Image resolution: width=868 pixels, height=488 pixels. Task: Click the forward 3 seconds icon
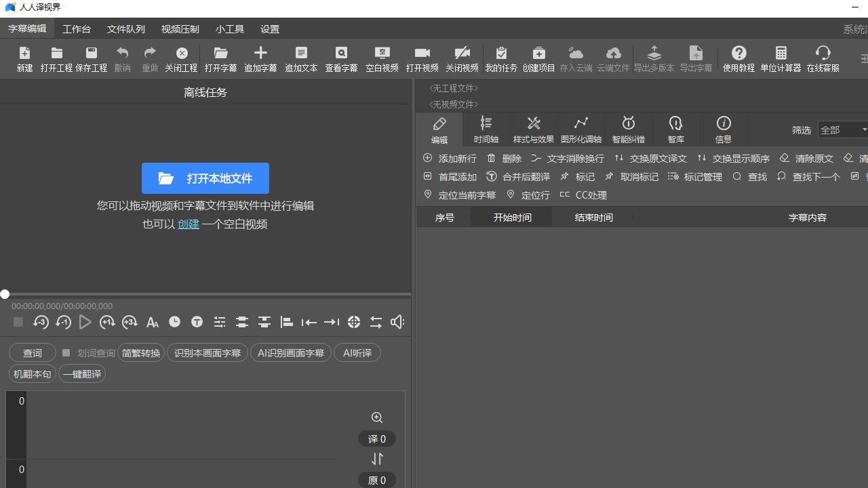click(130, 322)
